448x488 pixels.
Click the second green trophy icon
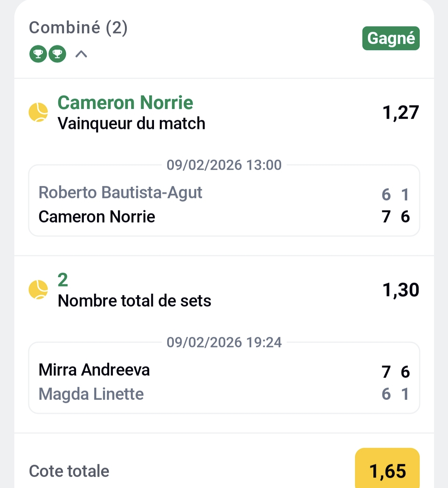point(57,54)
